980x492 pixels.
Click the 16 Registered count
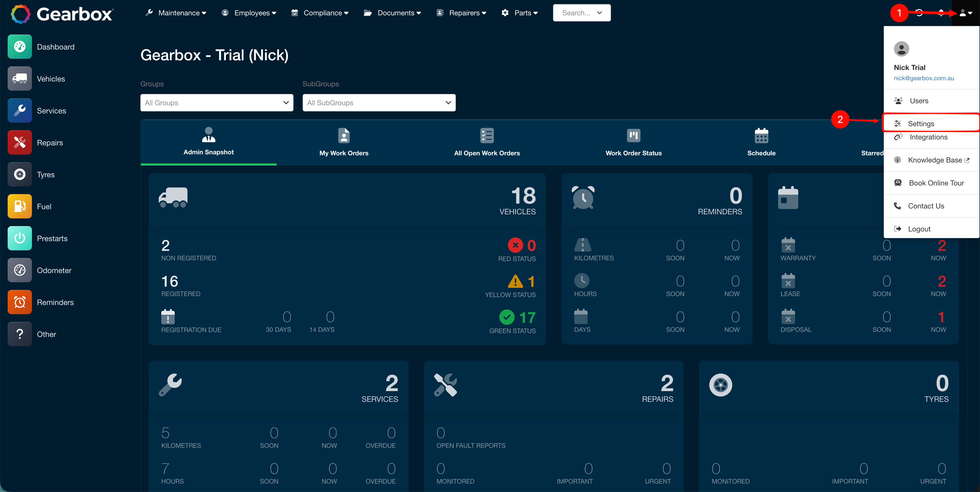170,282
